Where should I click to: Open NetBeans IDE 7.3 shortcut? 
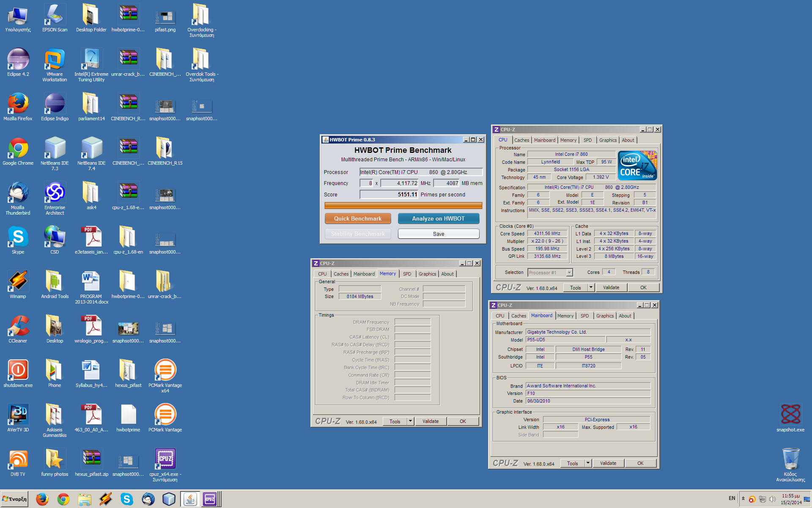click(55, 154)
